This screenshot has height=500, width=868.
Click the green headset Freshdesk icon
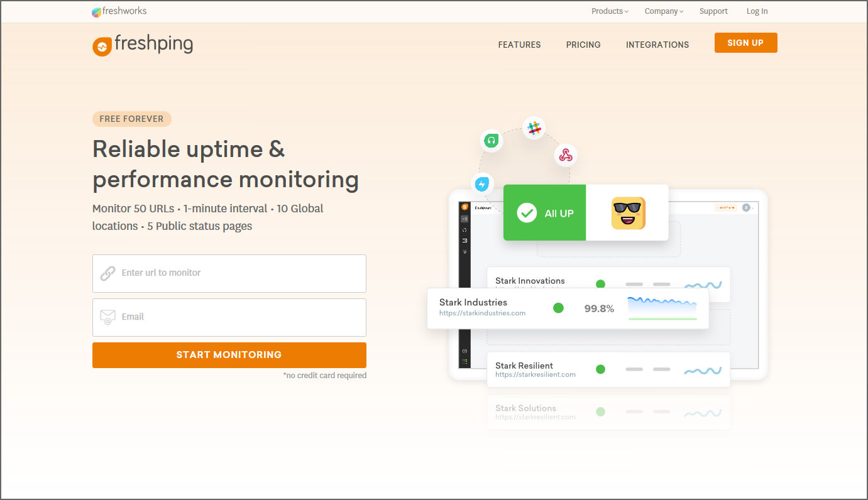[492, 140]
